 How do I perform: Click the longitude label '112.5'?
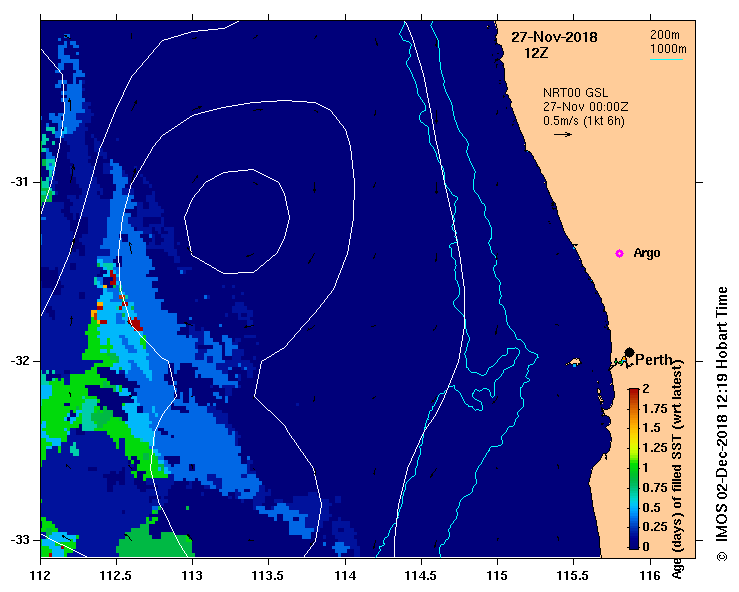(116, 576)
